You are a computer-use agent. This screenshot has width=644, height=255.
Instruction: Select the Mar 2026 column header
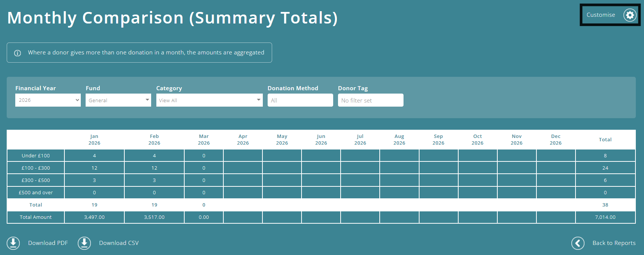(x=204, y=139)
